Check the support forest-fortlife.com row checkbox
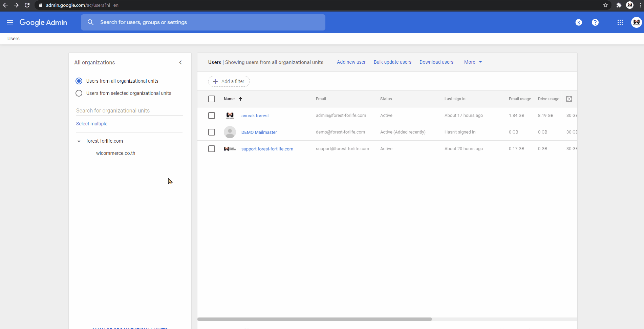 212,149
